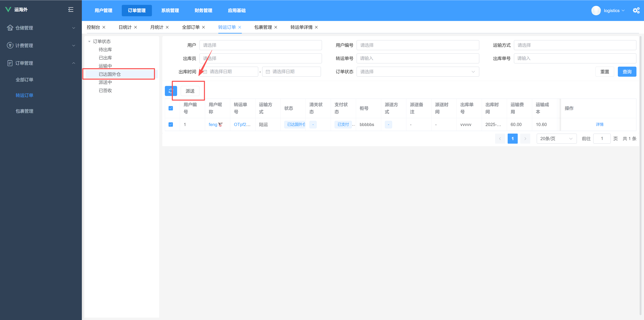Close the 转运单详情 tab with its X
The height and width of the screenshot is (320, 644).
(316, 27)
